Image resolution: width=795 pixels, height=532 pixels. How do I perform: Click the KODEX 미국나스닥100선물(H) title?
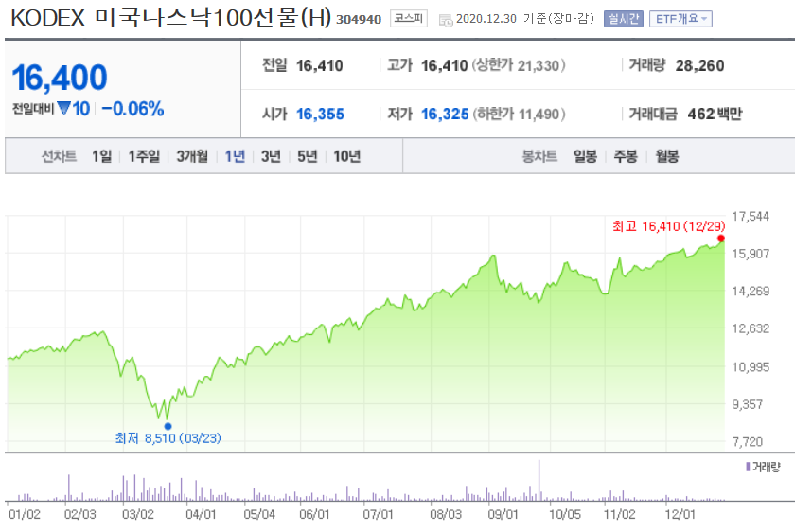tap(171, 18)
